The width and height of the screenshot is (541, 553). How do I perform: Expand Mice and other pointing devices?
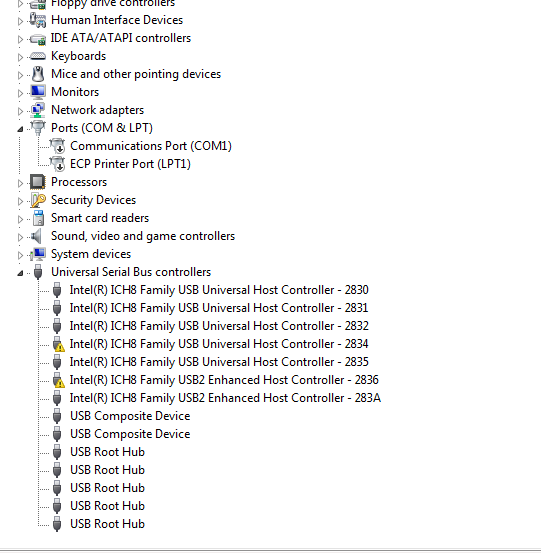pyautogui.click(x=20, y=75)
